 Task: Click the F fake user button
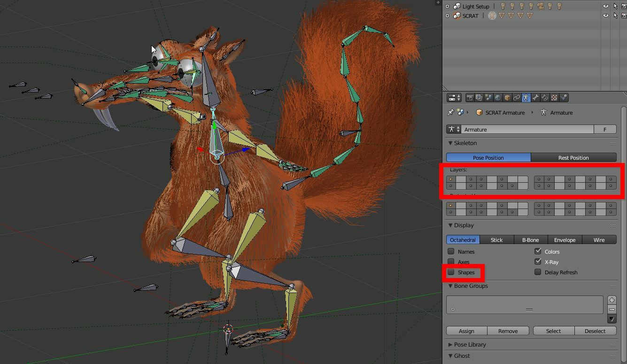coord(605,129)
